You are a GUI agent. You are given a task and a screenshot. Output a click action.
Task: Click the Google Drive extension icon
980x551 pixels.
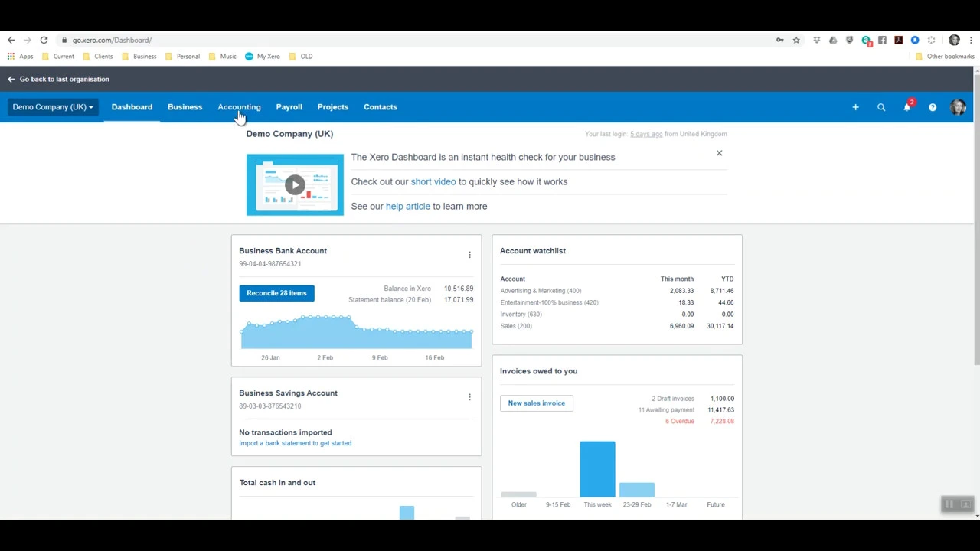pyautogui.click(x=833, y=40)
